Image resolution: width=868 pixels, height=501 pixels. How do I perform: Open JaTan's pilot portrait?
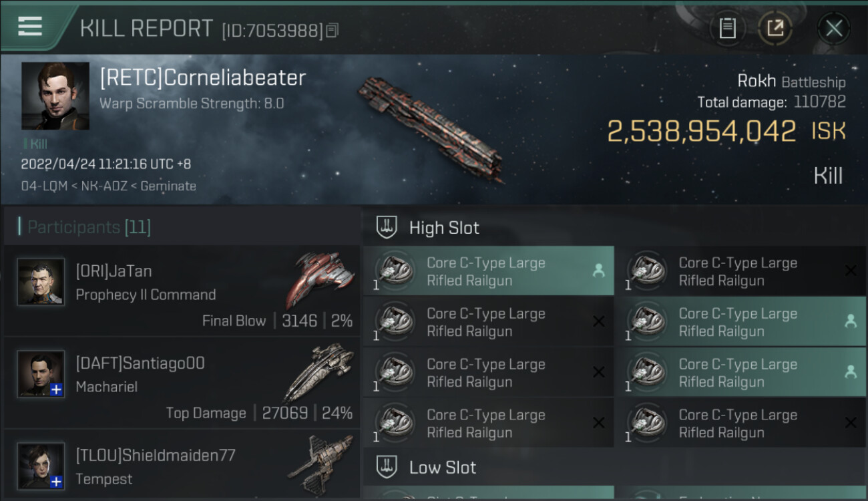[41, 282]
